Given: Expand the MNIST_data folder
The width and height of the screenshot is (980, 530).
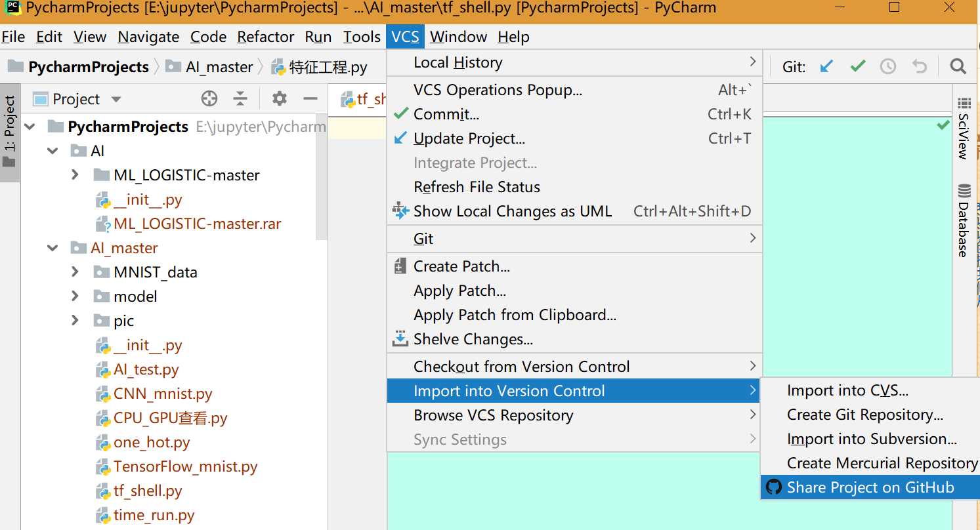Looking at the screenshot, I should pos(75,272).
